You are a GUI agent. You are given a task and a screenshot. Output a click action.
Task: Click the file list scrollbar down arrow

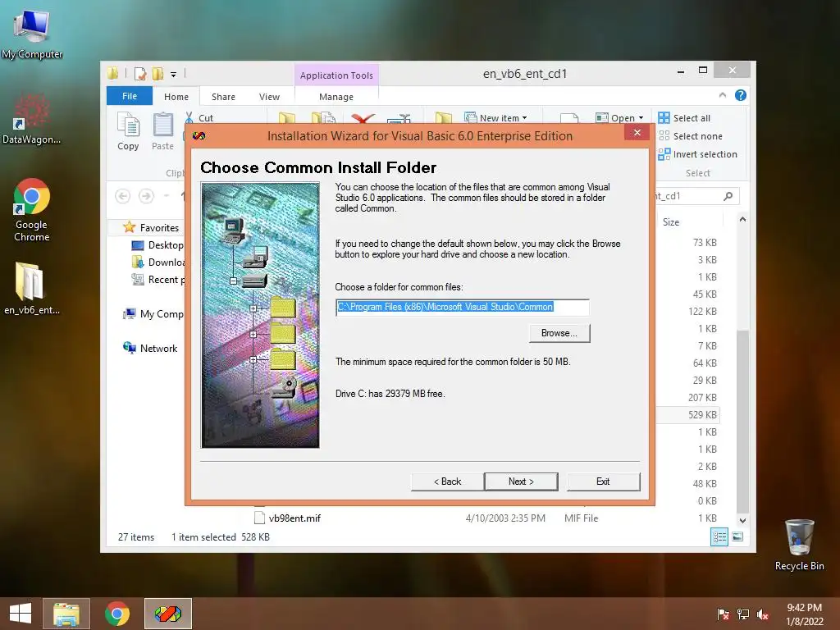(x=742, y=520)
